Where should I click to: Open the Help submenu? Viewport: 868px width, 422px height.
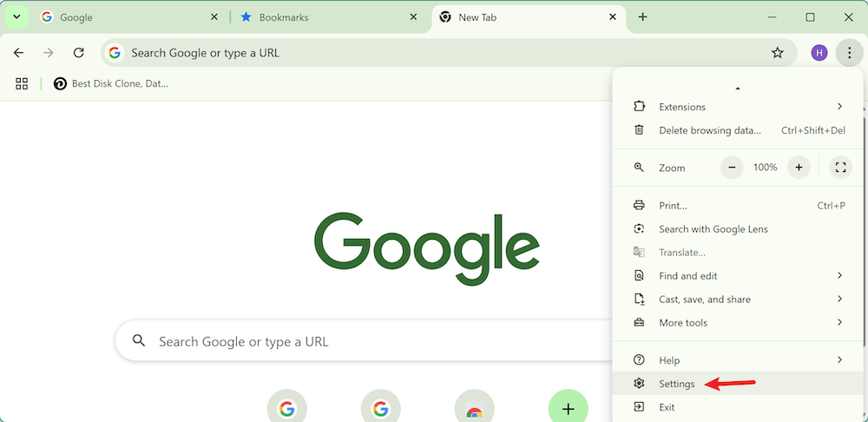739,360
